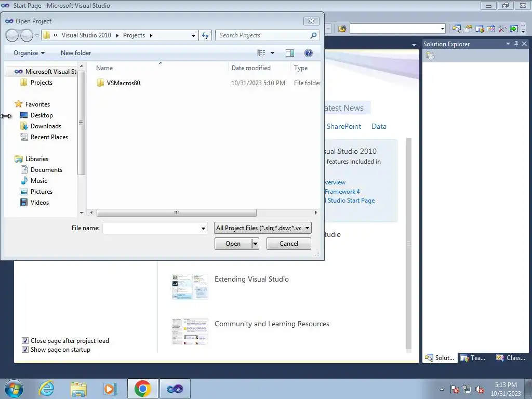Open the File name combo box dropdown

click(x=203, y=228)
